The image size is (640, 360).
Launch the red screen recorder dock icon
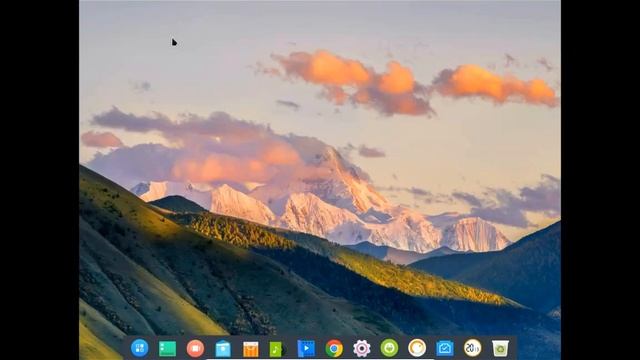(195, 349)
